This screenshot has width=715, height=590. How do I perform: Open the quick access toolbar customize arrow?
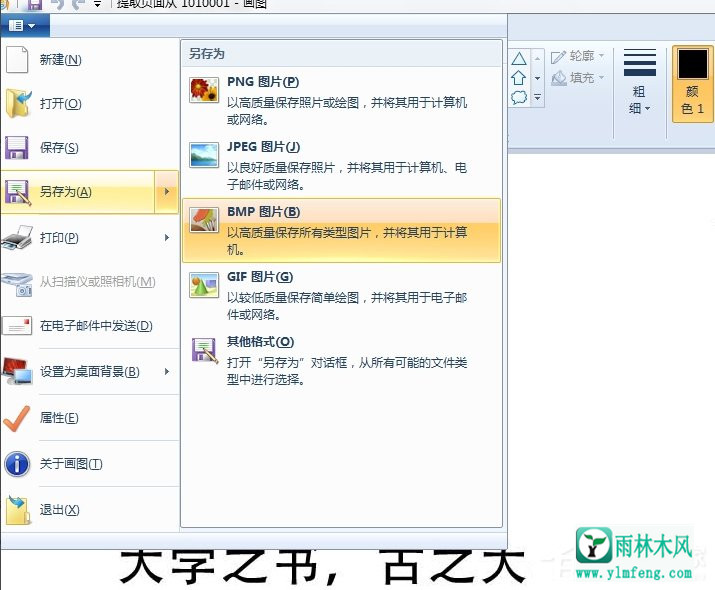pyautogui.click(x=97, y=5)
